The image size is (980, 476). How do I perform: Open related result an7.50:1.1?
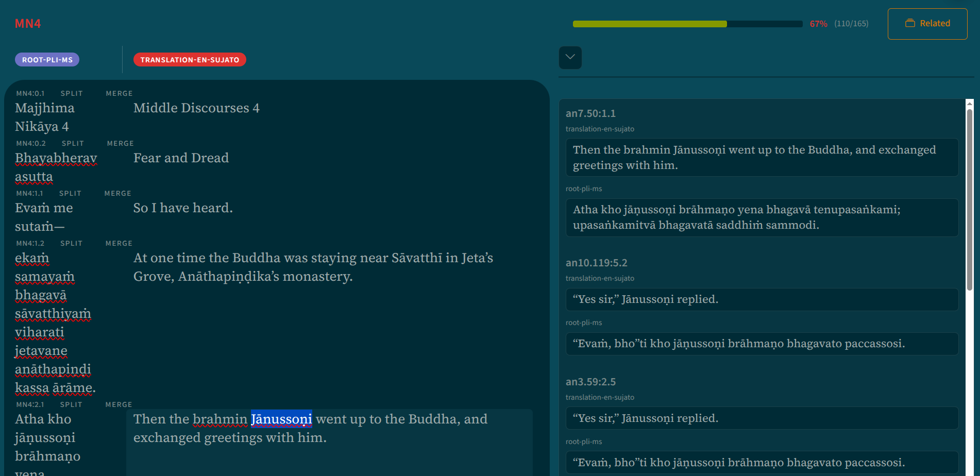coord(590,113)
